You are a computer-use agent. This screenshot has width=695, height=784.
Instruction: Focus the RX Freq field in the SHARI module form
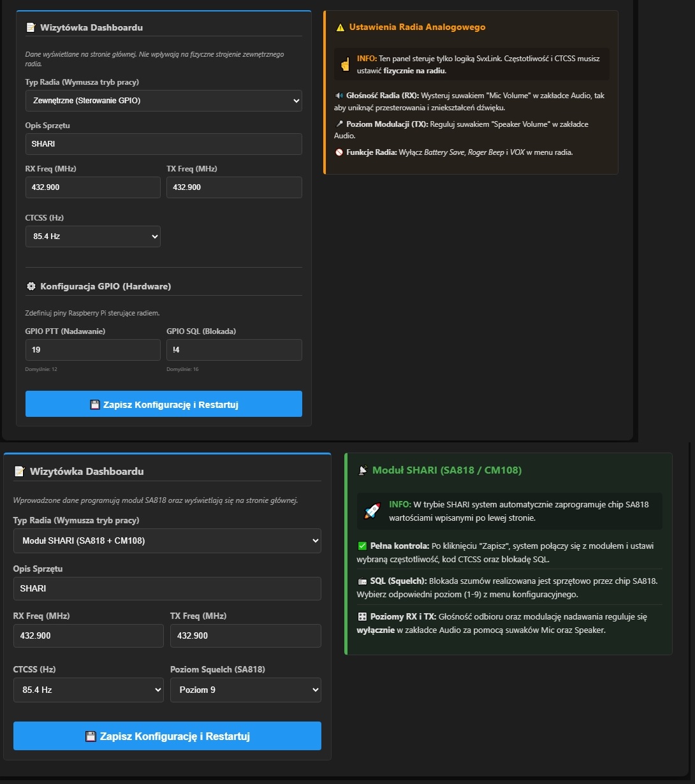(x=89, y=636)
